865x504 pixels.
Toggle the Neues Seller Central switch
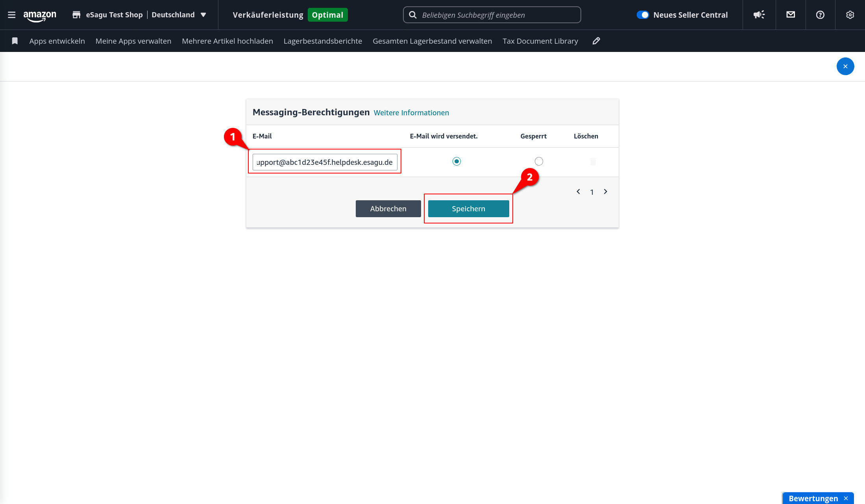point(643,15)
